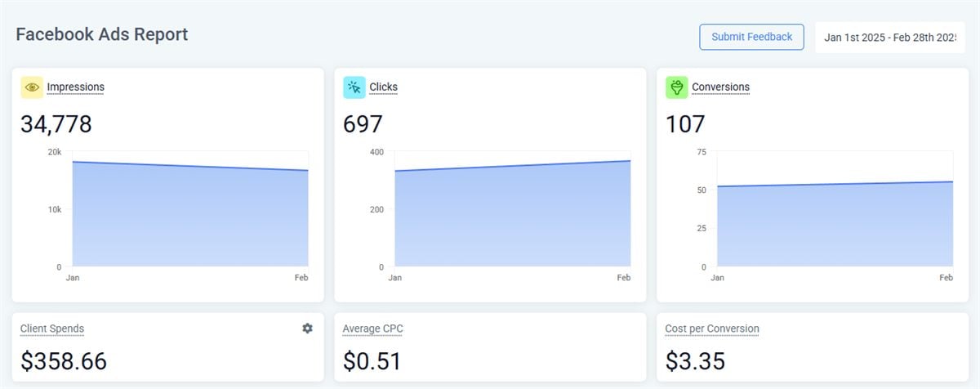Click the Impressions label link
The image size is (980, 389).
(76, 87)
